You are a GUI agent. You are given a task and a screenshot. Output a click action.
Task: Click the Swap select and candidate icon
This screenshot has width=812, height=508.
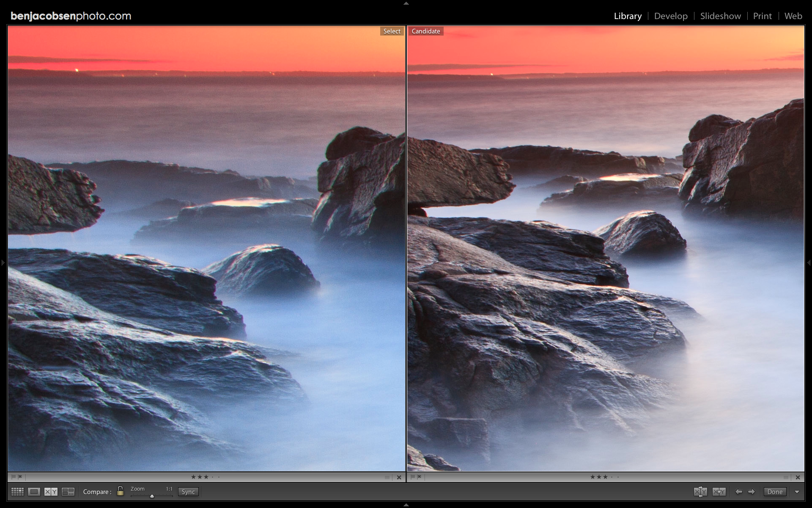coord(700,491)
